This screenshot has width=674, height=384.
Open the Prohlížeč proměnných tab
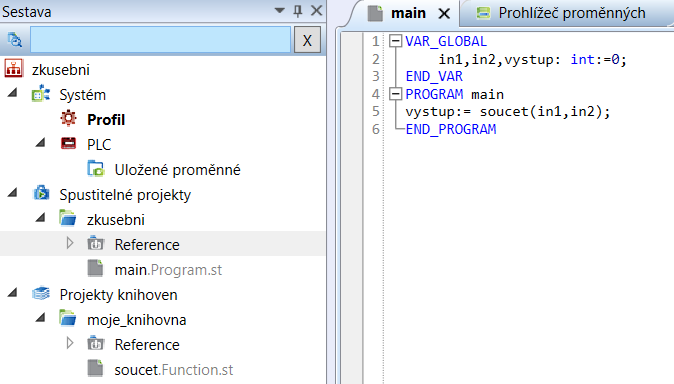[x=572, y=13]
